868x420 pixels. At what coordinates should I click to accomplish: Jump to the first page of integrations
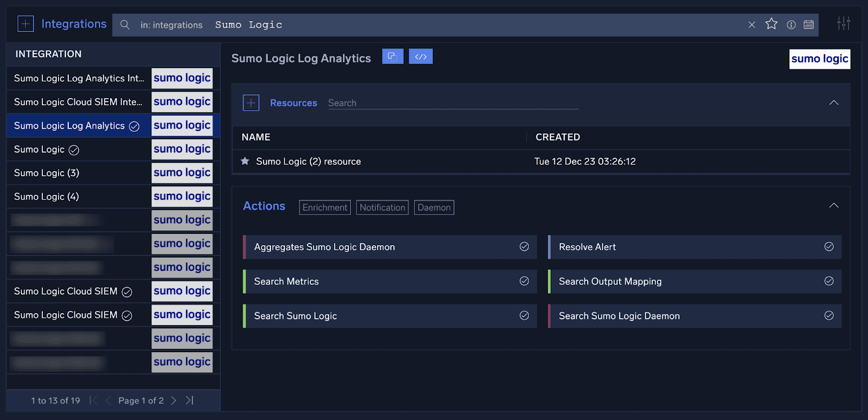pos(93,400)
